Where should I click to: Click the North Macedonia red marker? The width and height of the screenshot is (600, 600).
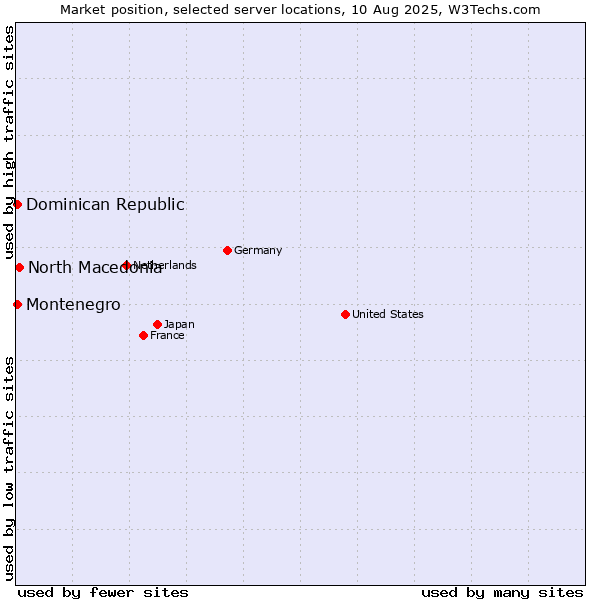tap(20, 267)
